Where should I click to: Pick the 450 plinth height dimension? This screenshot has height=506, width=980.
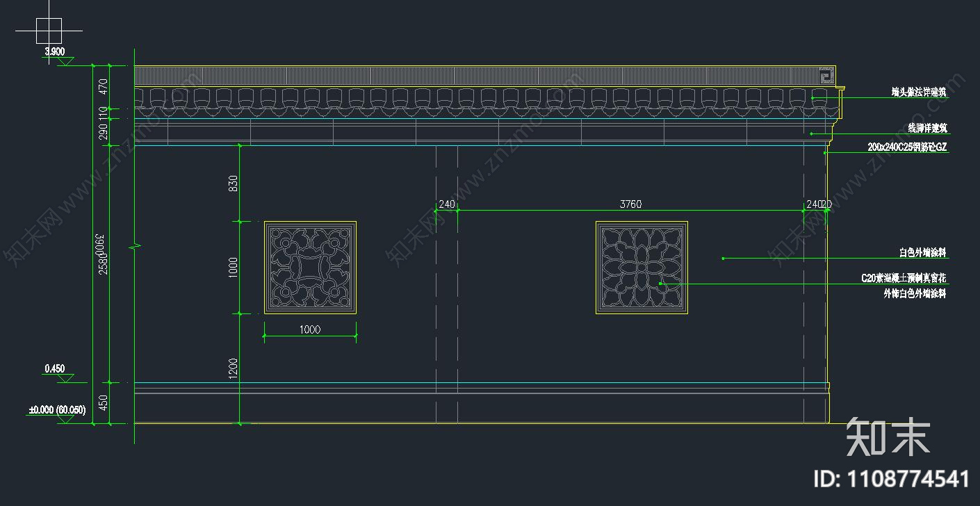[104, 403]
